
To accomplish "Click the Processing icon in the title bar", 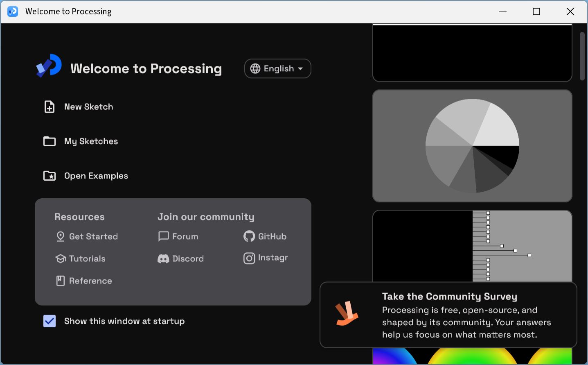I will (x=13, y=11).
